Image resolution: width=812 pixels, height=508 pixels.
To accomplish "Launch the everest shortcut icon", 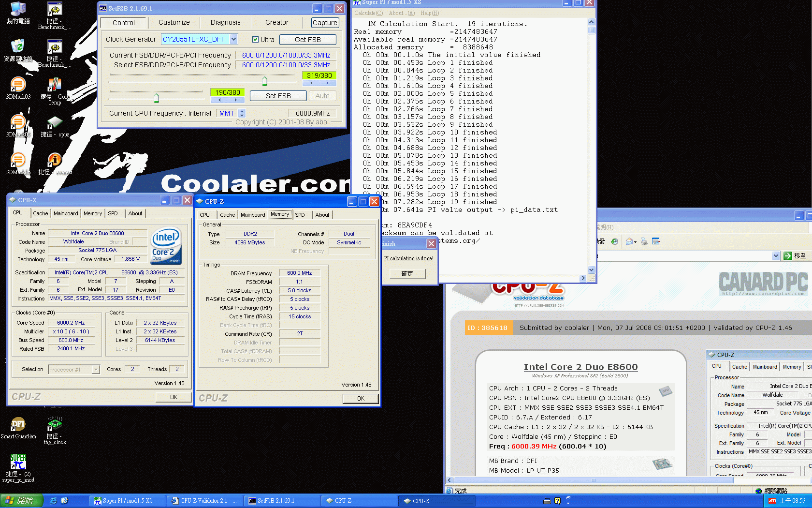I will (x=55, y=164).
